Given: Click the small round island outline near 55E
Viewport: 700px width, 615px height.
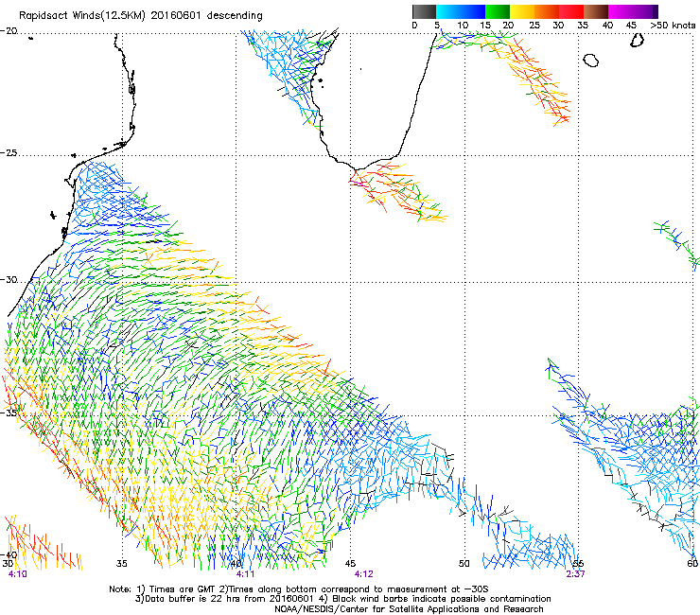Looking at the screenshot, I should 591,60.
